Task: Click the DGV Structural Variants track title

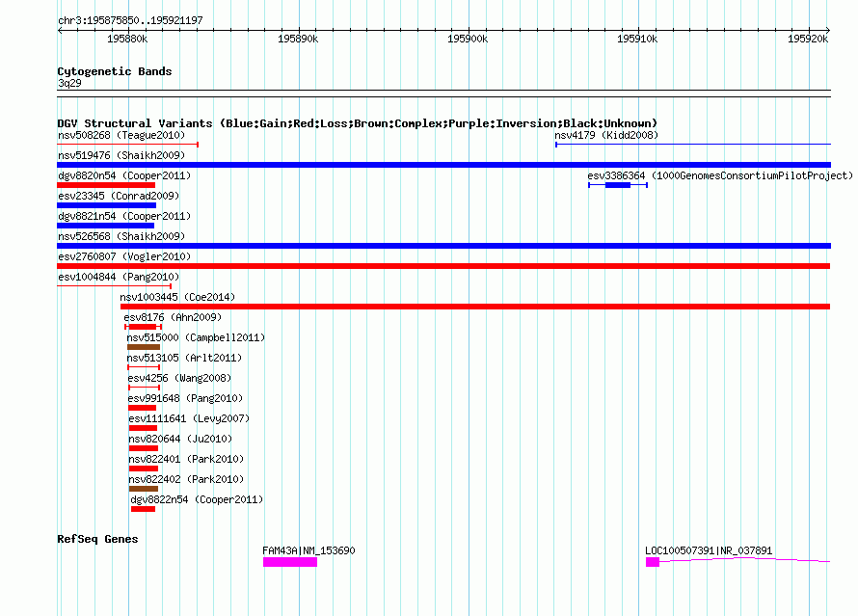Action: pos(357,123)
